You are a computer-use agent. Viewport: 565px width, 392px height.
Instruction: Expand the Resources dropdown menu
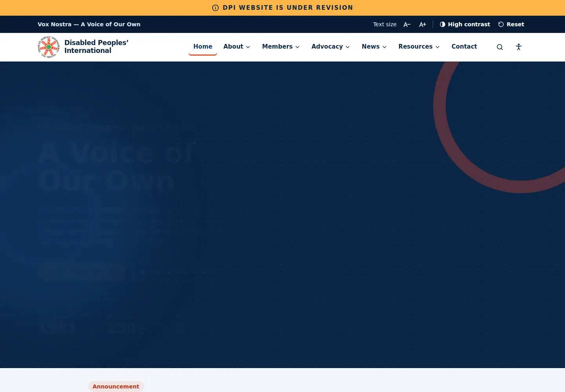tap(419, 47)
